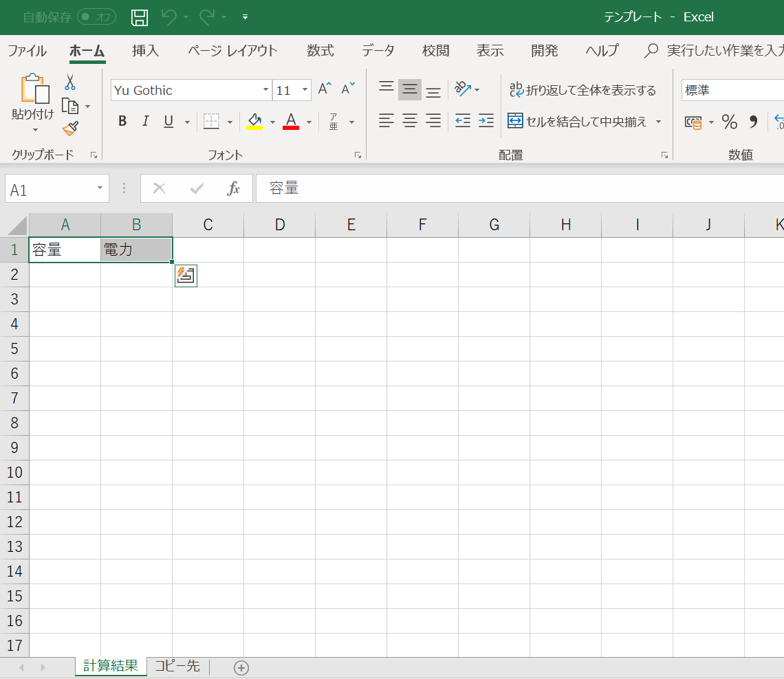Image resolution: width=784 pixels, height=679 pixels.
Task: Customize Quick Access Toolbar dropdown
Action: point(245,17)
